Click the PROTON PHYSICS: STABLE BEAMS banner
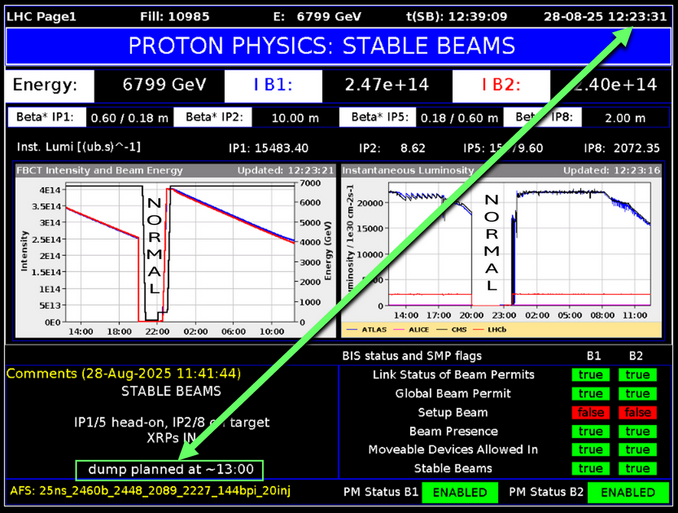The width and height of the screenshot is (678, 513). coord(338,46)
